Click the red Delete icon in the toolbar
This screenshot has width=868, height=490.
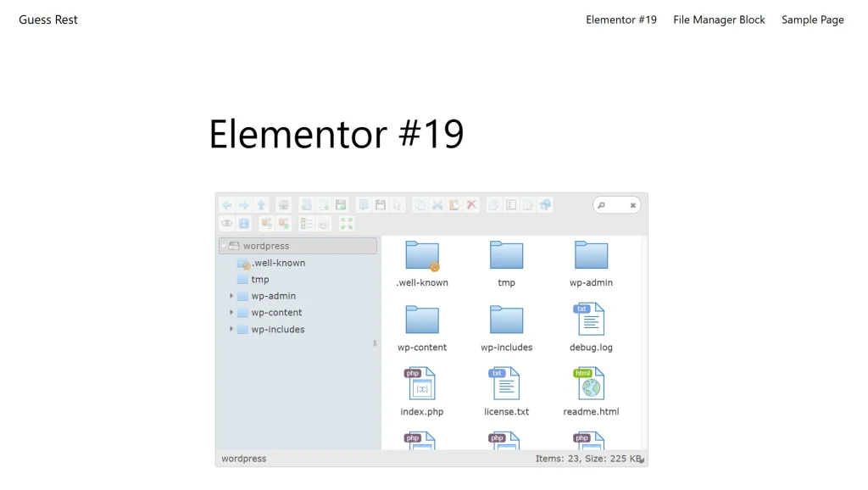(x=470, y=204)
